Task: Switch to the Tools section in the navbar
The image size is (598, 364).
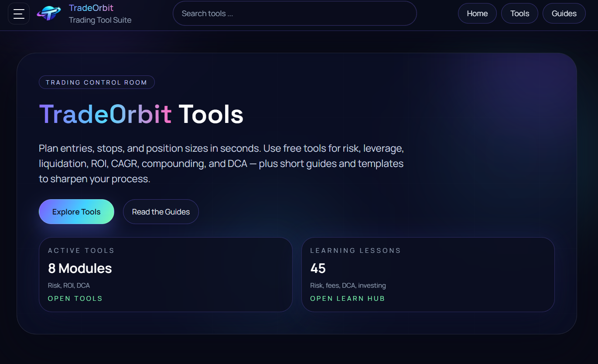Action: [519, 13]
